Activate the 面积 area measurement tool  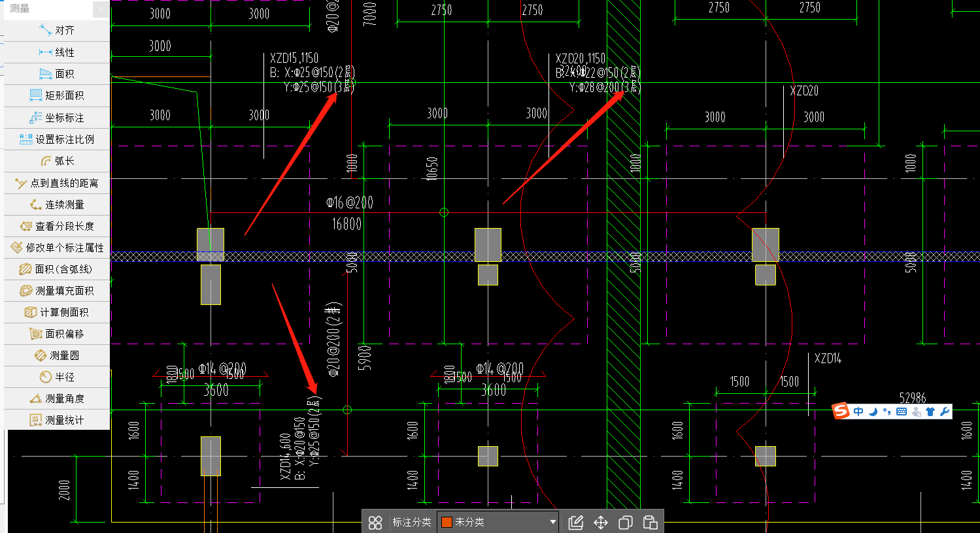57,74
